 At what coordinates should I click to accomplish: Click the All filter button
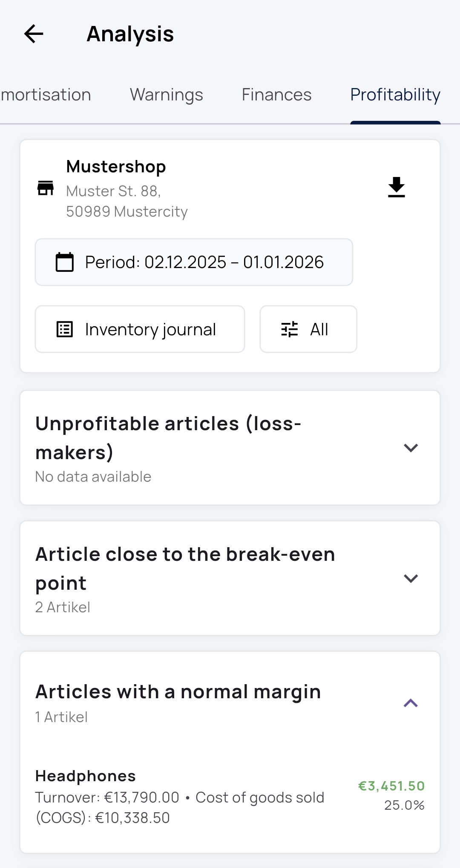pos(308,329)
